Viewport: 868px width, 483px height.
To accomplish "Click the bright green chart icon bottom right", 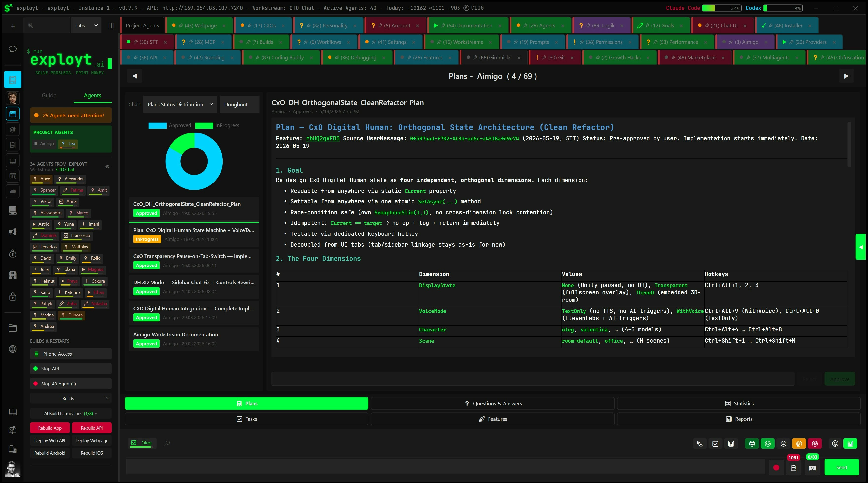I will pyautogui.click(x=850, y=444).
